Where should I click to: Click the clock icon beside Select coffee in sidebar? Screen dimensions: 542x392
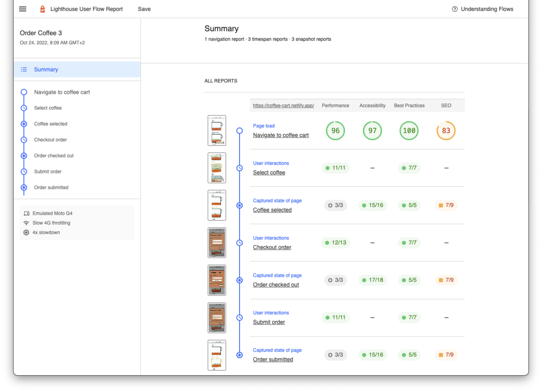(x=24, y=108)
